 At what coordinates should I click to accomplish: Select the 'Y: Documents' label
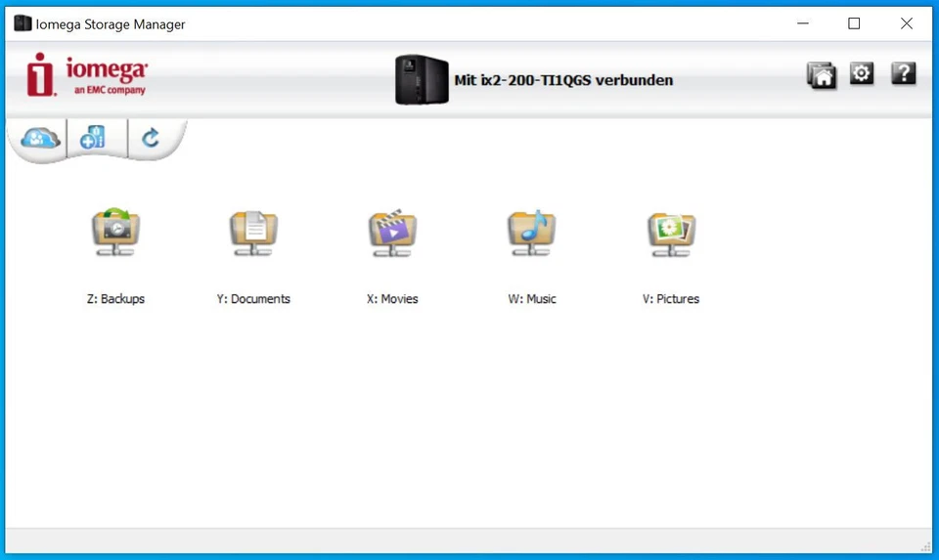[x=253, y=298]
